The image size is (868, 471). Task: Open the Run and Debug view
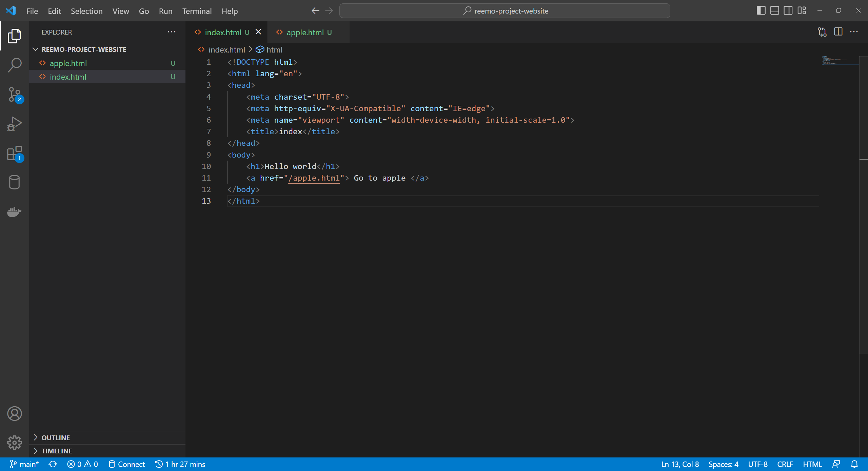[x=14, y=124]
